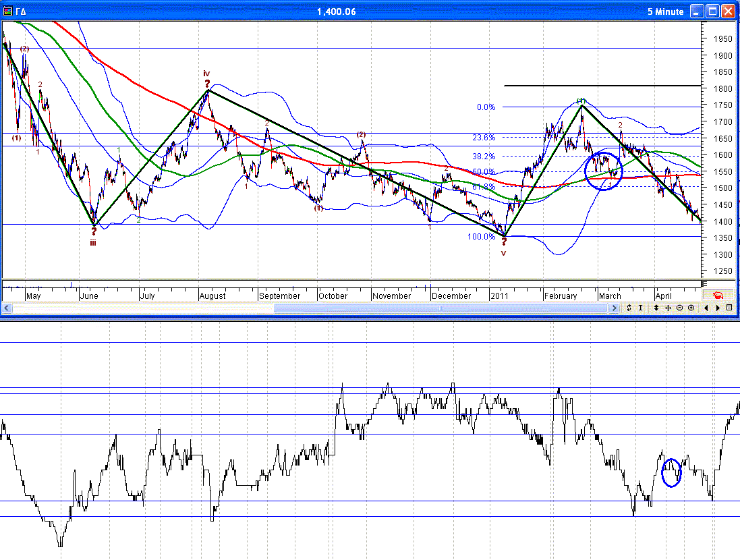Click the vertical scale double-arrow icon
The image size is (740, 560).
point(656,308)
